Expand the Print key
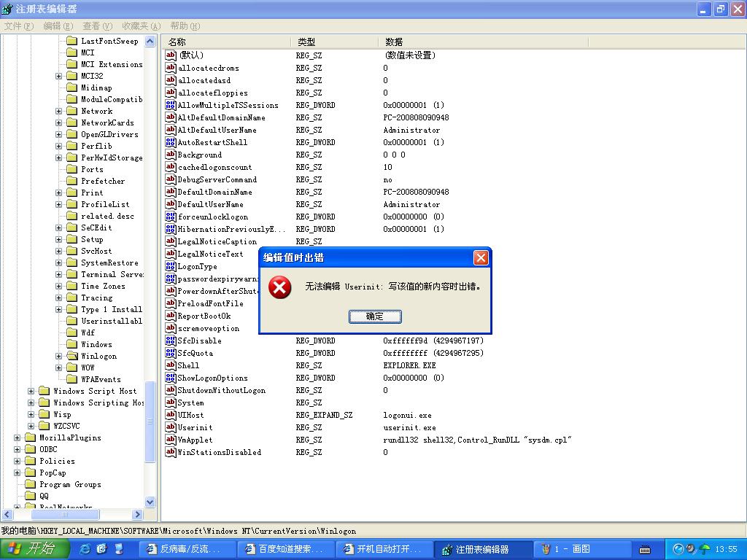This screenshot has width=747, height=560. click(58, 192)
